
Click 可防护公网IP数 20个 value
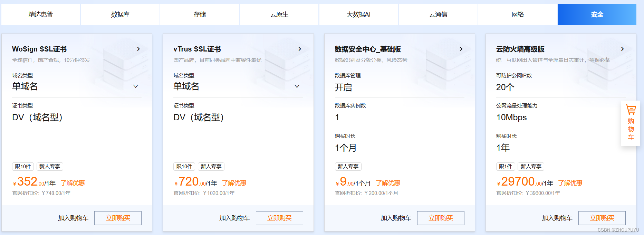(505, 87)
